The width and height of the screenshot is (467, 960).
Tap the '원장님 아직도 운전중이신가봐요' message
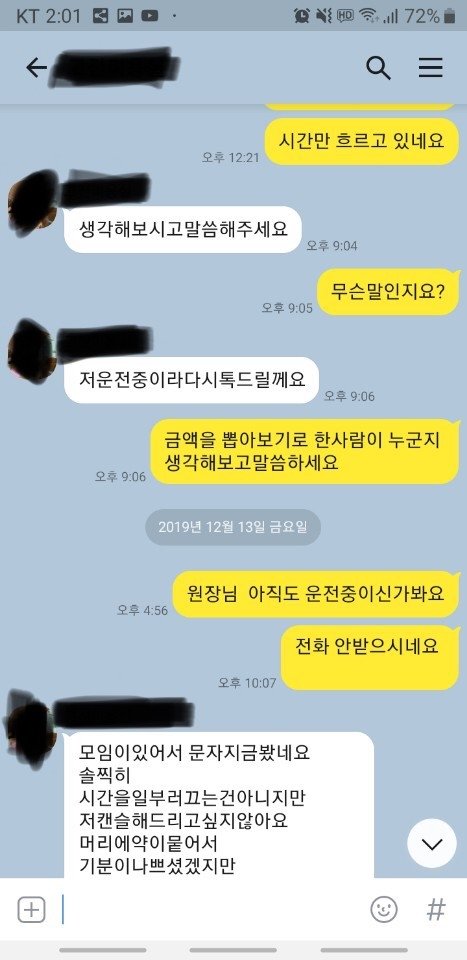[316, 594]
